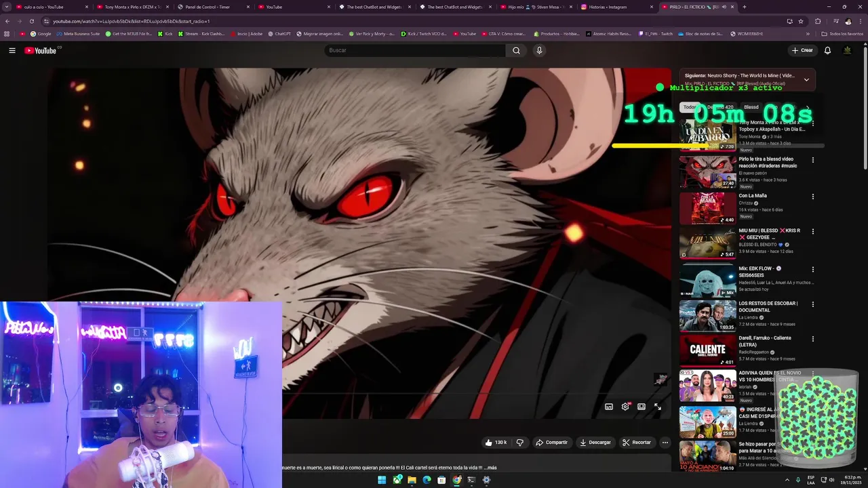Open Microsoft Store from taskbar
Screen dimensions: 868x488
point(441,480)
